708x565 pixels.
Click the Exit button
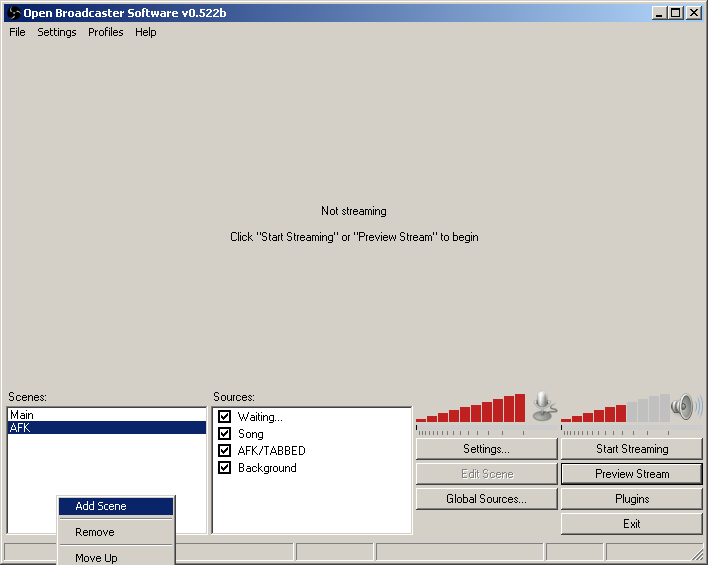click(632, 524)
